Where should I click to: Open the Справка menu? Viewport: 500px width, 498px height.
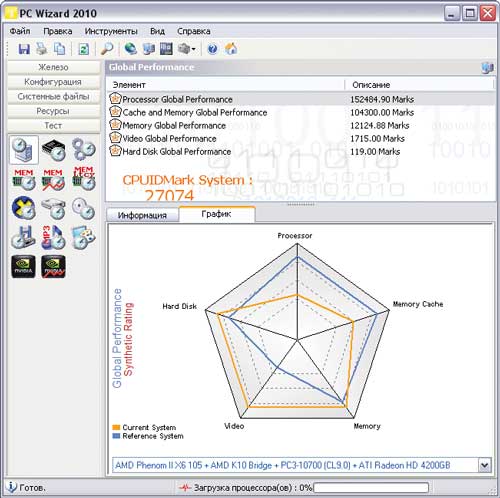pyautogui.click(x=194, y=31)
